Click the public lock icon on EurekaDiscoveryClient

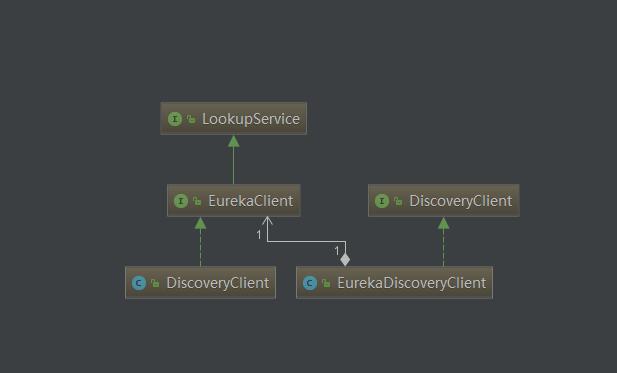(x=326, y=283)
